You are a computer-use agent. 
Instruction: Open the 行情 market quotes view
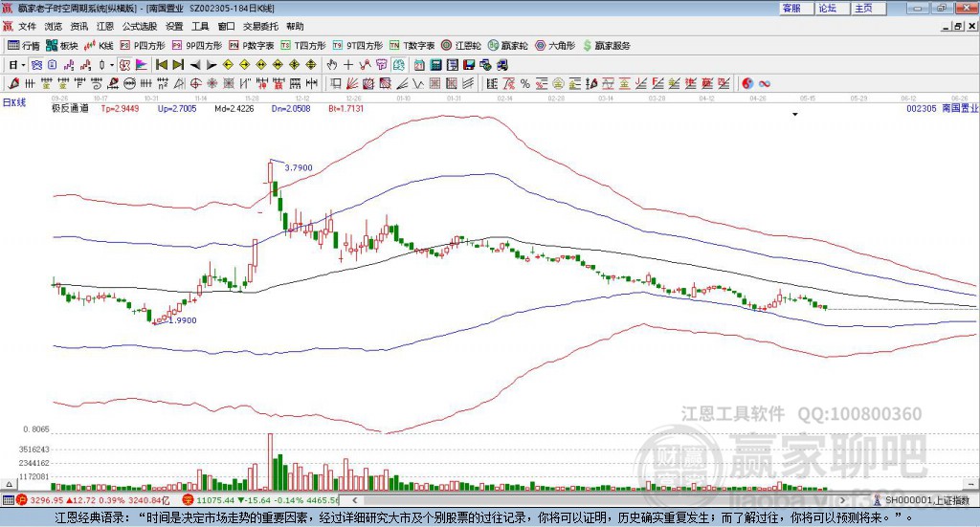click(x=23, y=46)
